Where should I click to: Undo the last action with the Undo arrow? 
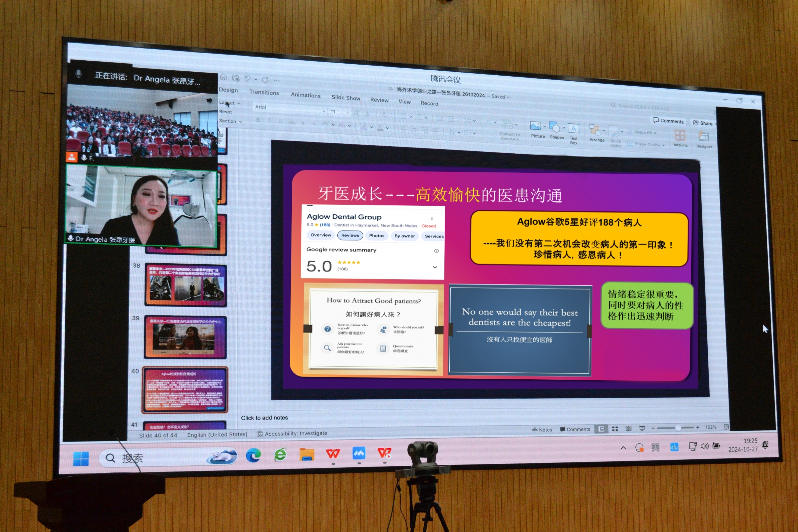pos(248,79)
